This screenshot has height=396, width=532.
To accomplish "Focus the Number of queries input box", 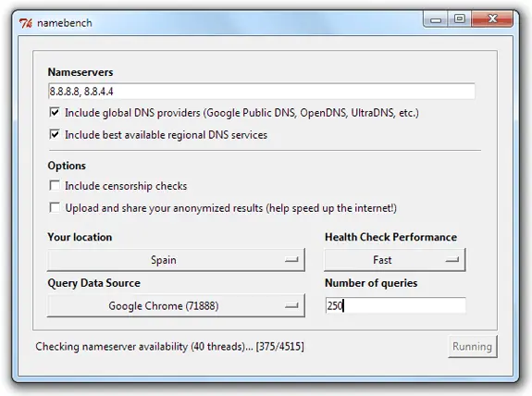I will tap(395, 305).
